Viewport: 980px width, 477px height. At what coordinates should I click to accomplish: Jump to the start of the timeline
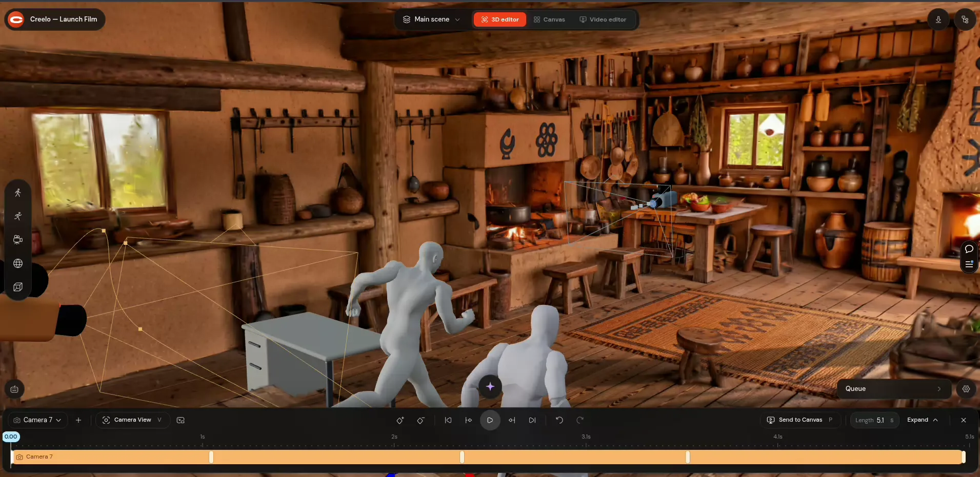[448, 420]
